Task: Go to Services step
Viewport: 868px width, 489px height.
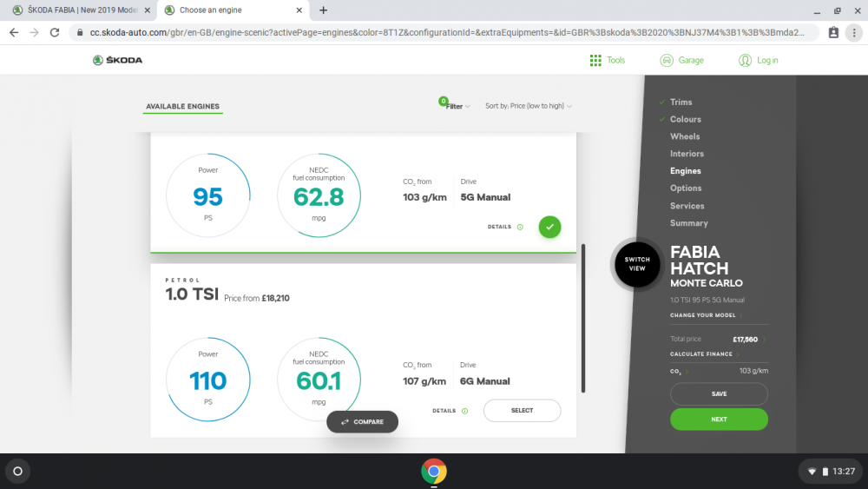Action: pyautogui.click(x=687, y=206)
